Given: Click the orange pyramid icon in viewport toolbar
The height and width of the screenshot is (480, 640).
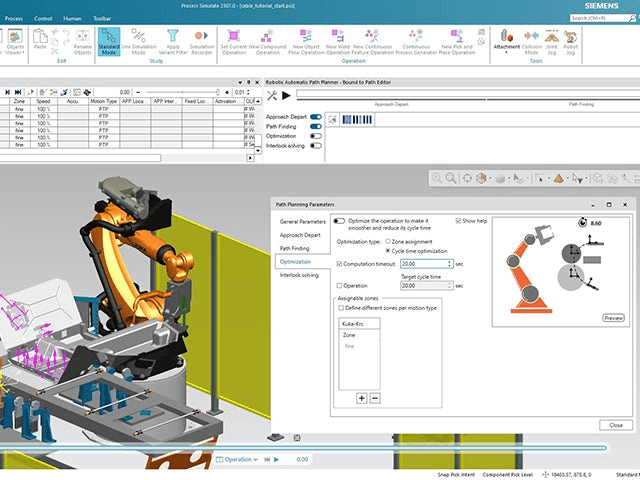Looking at the screenshot, I should point(559,178).
